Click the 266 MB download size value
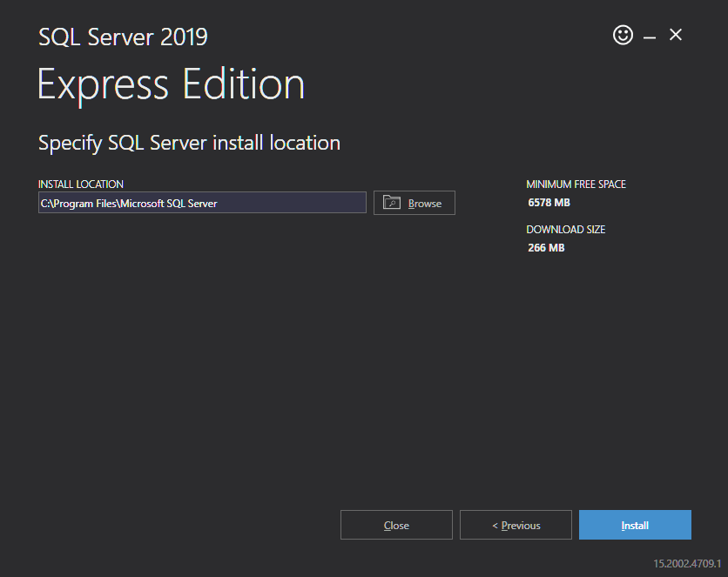Image resolution: width=728 pixels, height=577 pixels. [x=546, y=248]
